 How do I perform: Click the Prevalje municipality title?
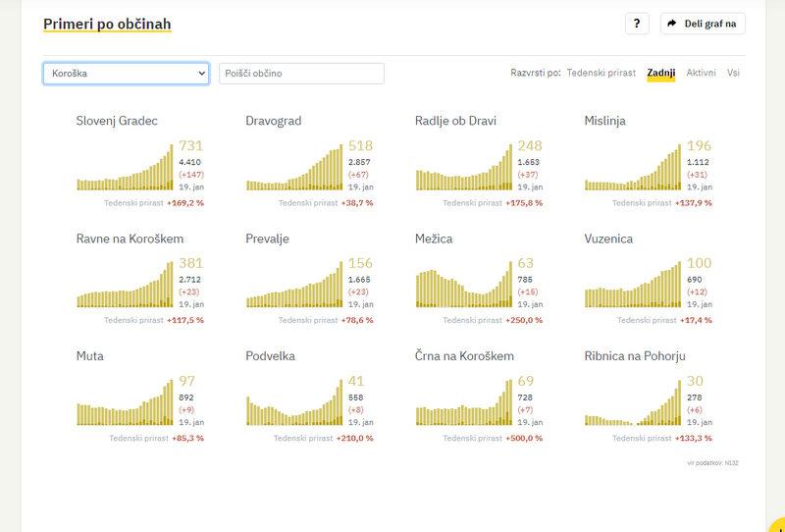tap(267, 239)
